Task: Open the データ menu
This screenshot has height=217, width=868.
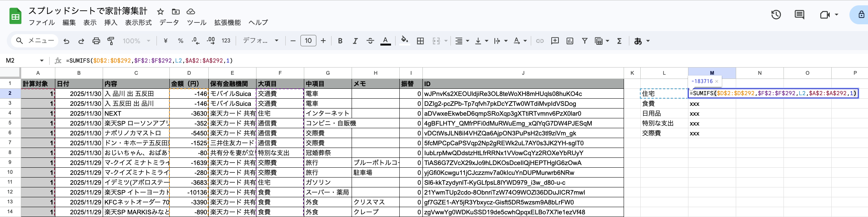Action: point(169,23)
